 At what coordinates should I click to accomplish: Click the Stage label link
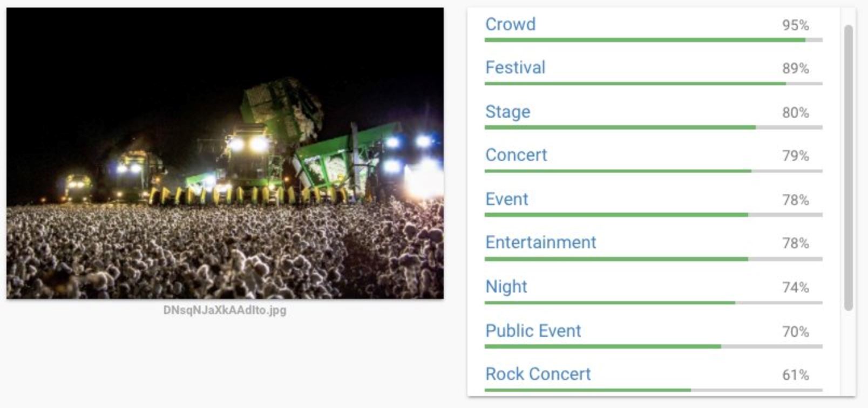507,112
